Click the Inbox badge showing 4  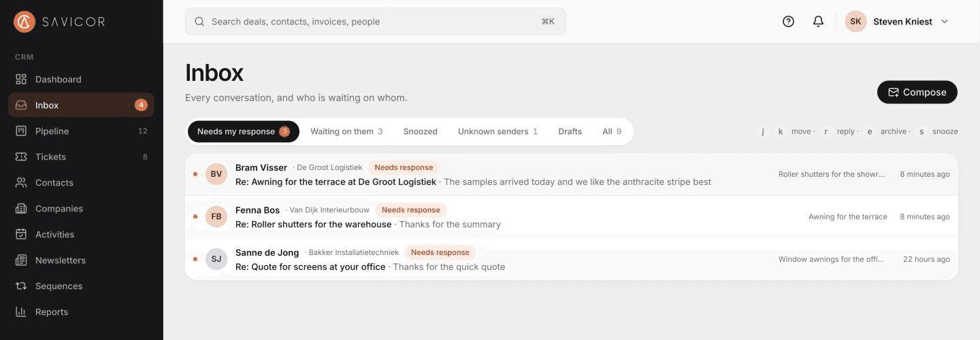(141, 105)
